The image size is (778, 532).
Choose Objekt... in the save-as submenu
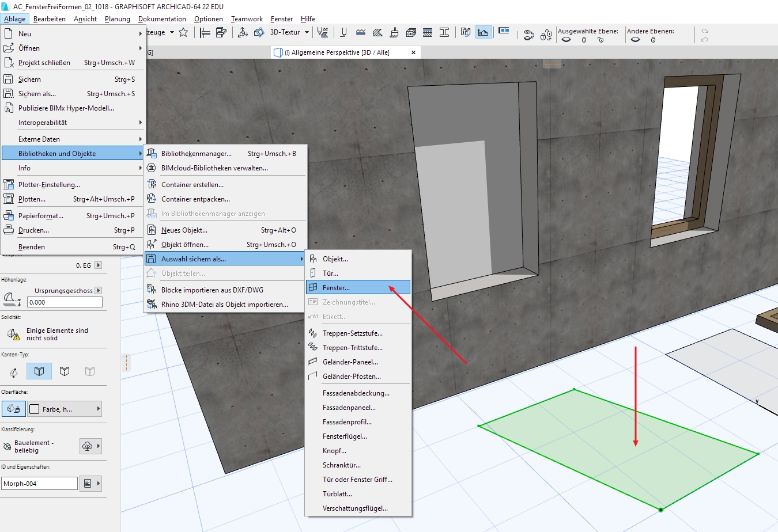click(x=358, y=259)
